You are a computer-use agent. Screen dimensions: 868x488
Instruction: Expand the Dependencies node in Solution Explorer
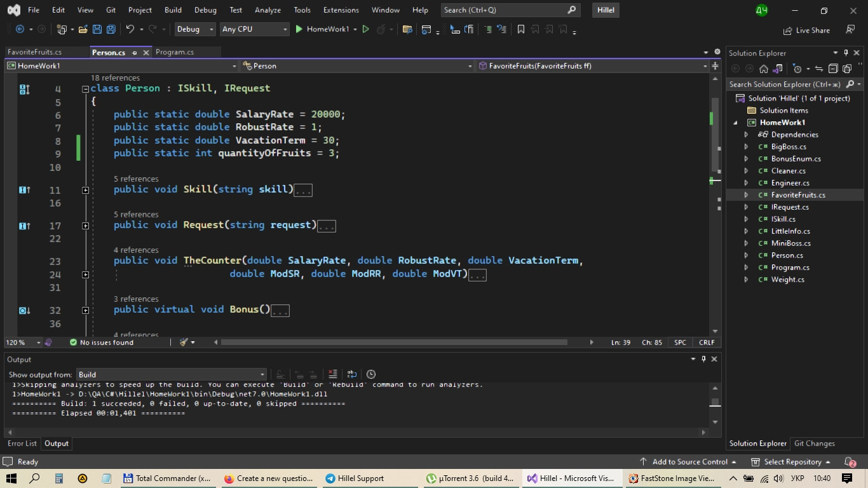747,135
